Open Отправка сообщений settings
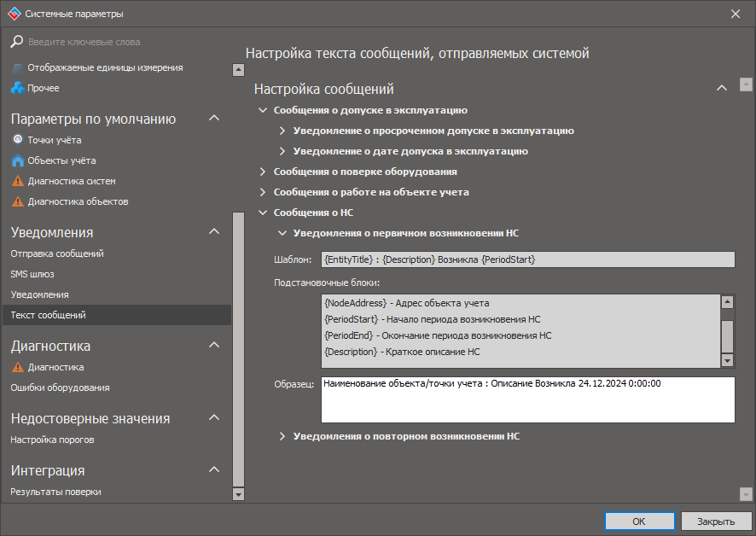 [57, 253]
